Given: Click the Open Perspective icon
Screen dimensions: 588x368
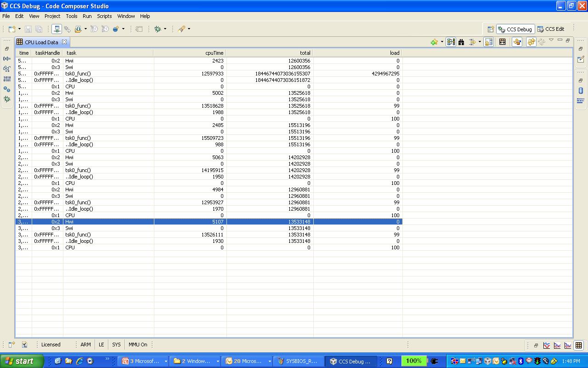Looking at the screenshot, I should point(490,29).
